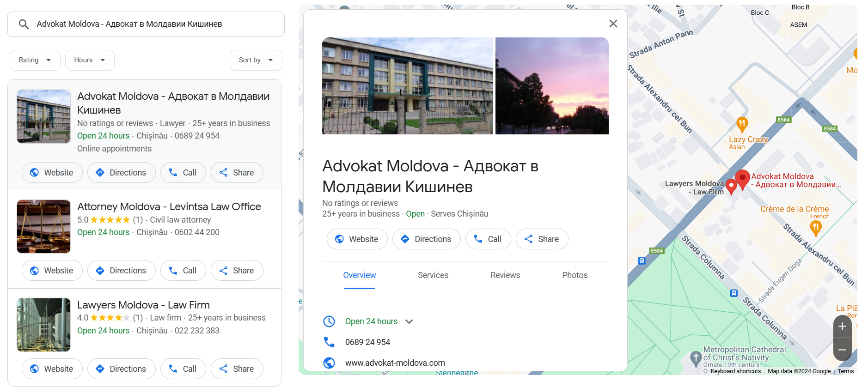Click the Lazy Crazy restaurant map marker
This screenshot has height=387, width=868.
(742, 124)
